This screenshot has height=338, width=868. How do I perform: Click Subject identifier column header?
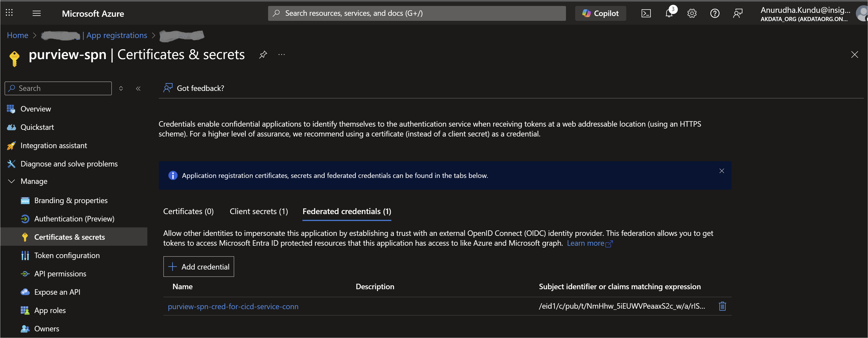pos(620,286)
